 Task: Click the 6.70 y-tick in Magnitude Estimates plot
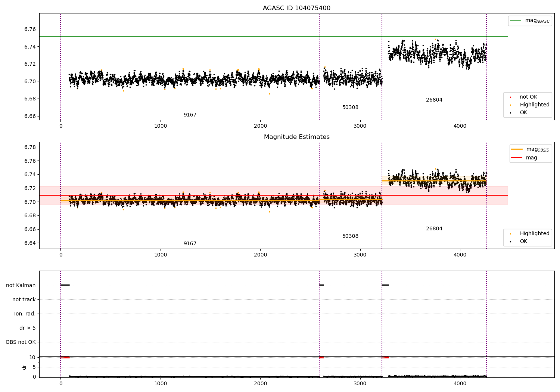click(x=30, y=202)
